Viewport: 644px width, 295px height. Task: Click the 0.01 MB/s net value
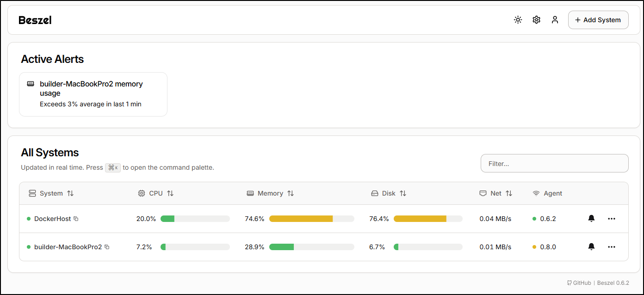tap(495, 247)
